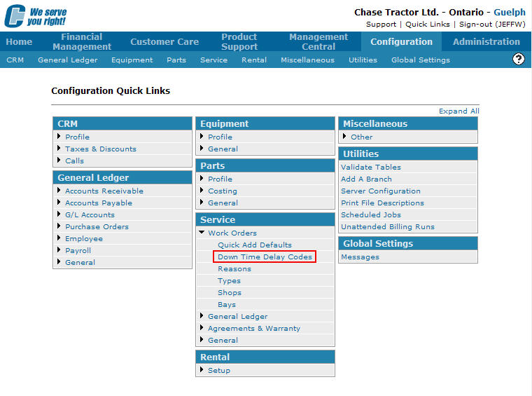
Task: Open the help question mark icon
Action: point(518,59)
